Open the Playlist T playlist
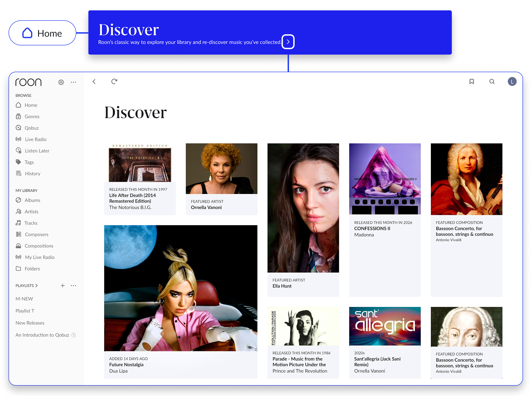This screenshot has height=396, width=532. tap(25, 311)
